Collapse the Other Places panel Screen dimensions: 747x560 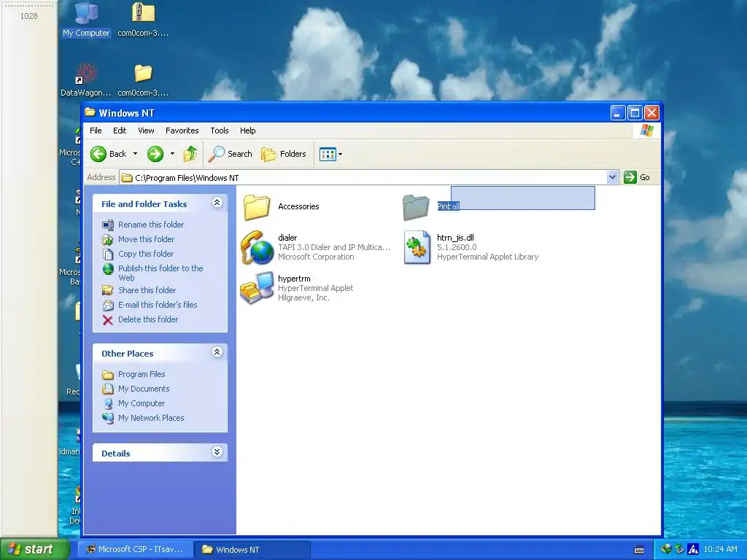pos(217,352)
